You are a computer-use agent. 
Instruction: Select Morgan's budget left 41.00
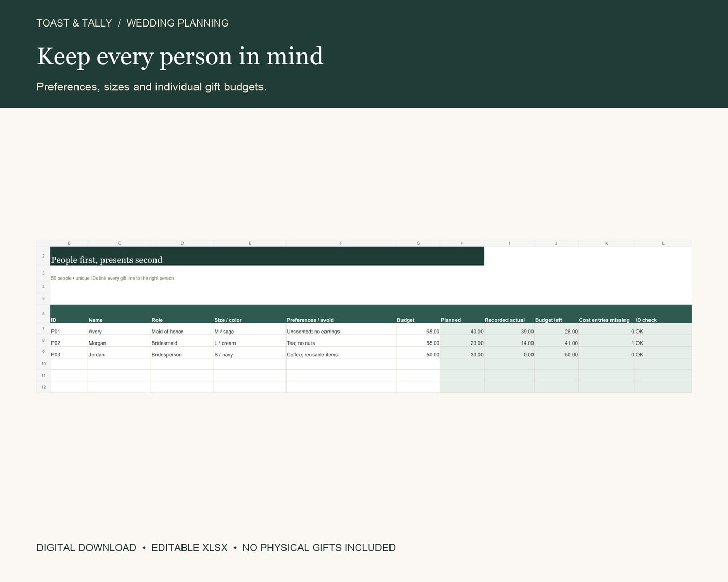pyautogui.click(x=556, y=341)
